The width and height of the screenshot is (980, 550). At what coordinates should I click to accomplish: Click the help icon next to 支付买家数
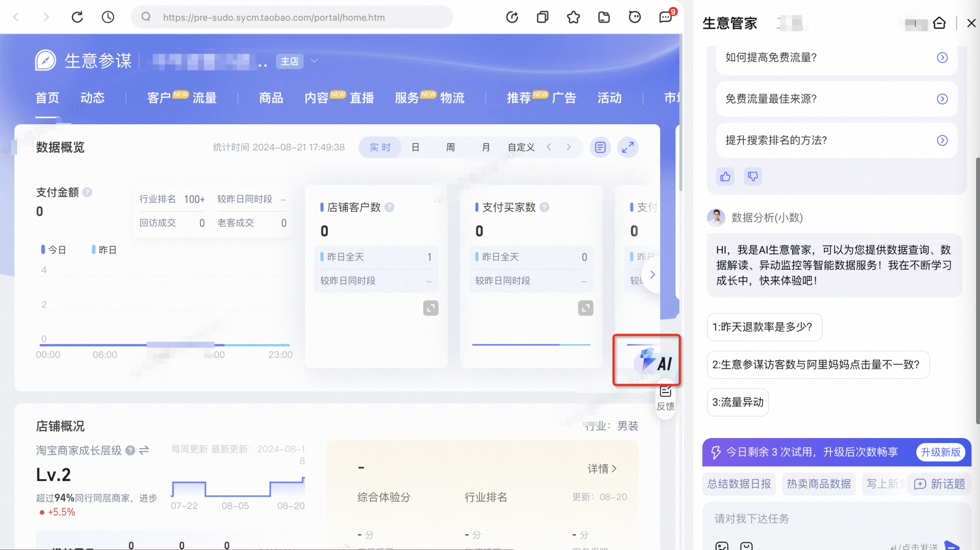point(544,207)
